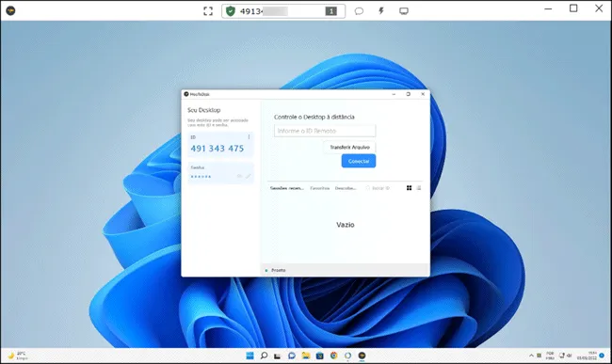Open the blue notification badge

coord(602,356)
